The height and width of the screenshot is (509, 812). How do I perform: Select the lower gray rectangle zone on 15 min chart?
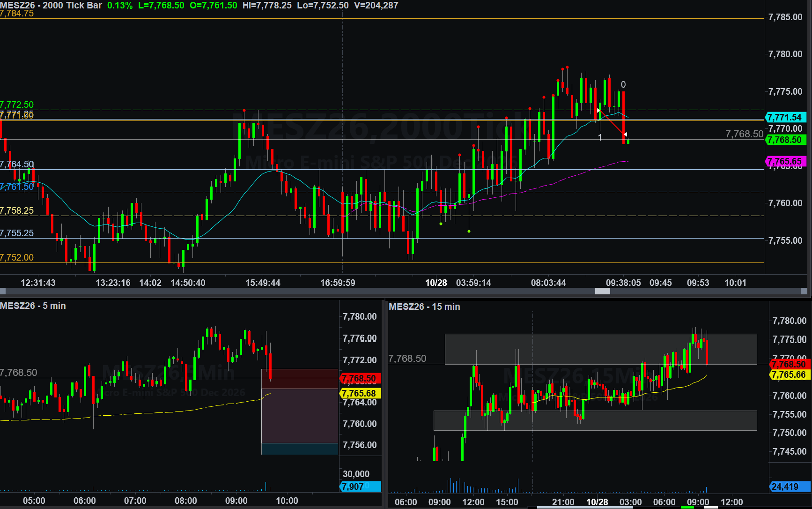point(595,420)
